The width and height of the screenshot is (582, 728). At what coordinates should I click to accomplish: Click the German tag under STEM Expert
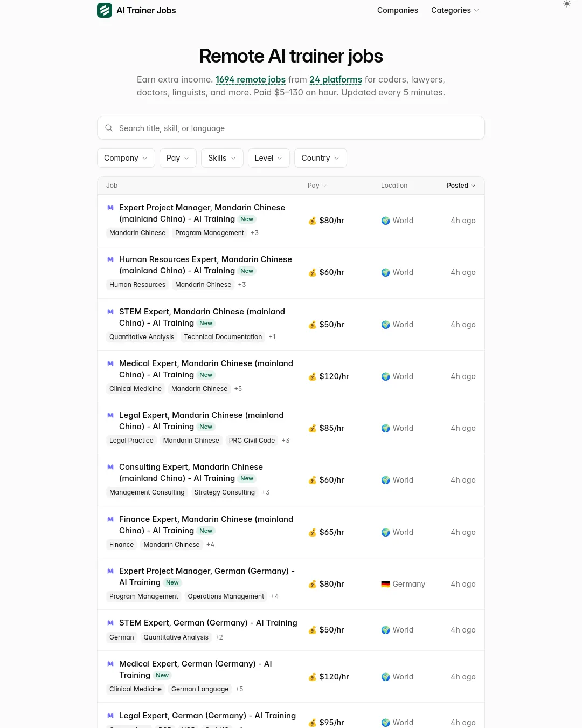[x=121, y=637]
